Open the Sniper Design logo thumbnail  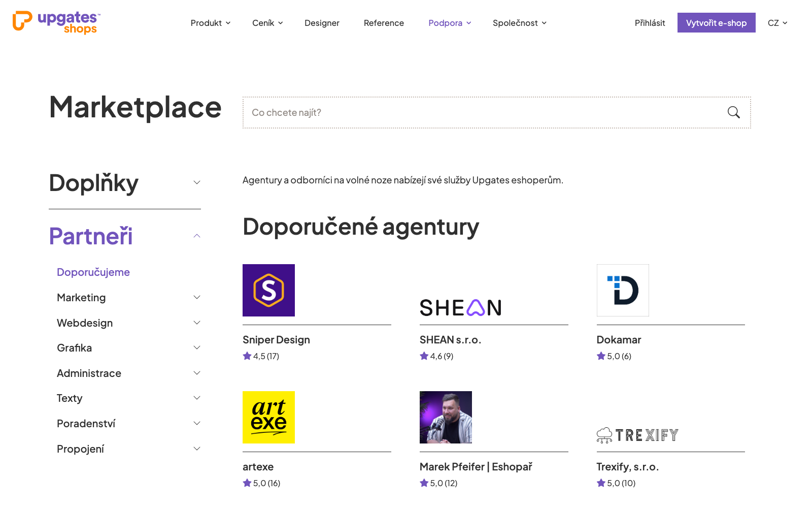[x=268, y=290]
